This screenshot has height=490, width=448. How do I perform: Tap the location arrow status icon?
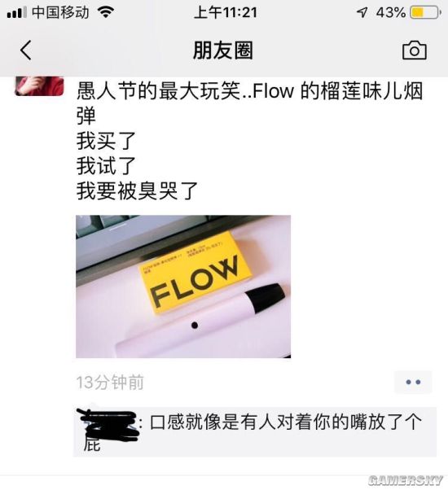362,12
